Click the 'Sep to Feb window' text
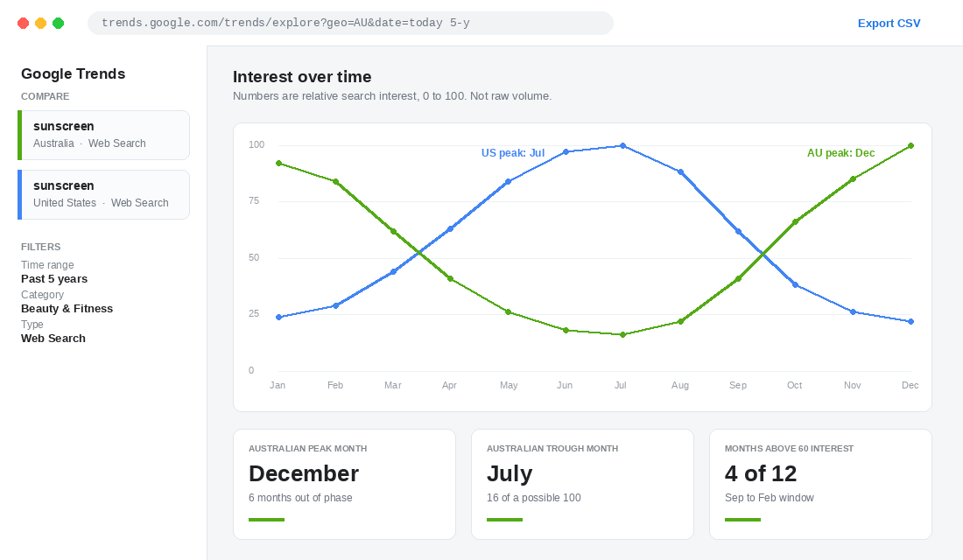The height and width of the screenshot is (560, 963). tap(769, 497)
